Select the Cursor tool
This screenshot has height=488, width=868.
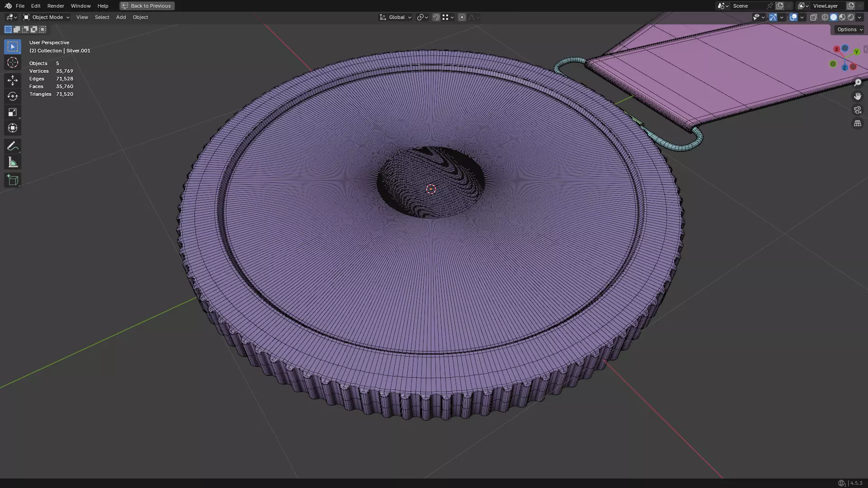[x=13, y=62]
